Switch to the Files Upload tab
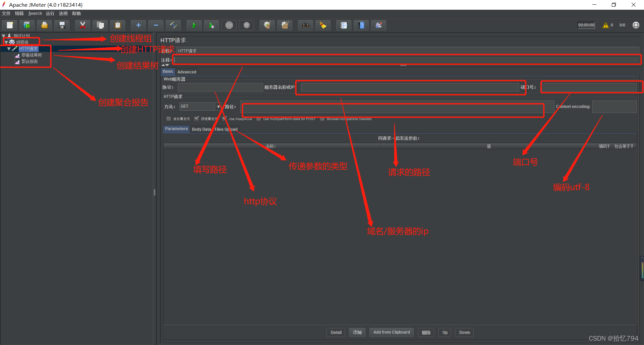Screen dimensions: 644x345 coord(226,129)
